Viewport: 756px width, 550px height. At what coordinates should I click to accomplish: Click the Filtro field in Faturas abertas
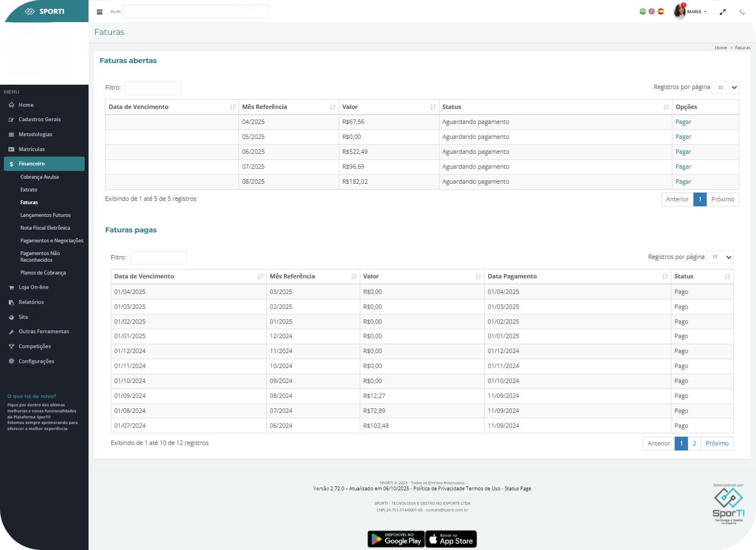(153, 88)
